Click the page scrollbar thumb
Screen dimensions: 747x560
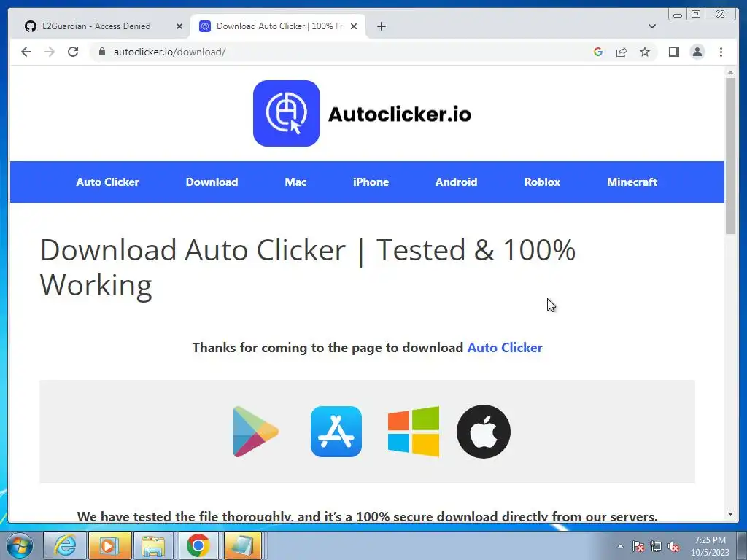(x=730, y=155)
